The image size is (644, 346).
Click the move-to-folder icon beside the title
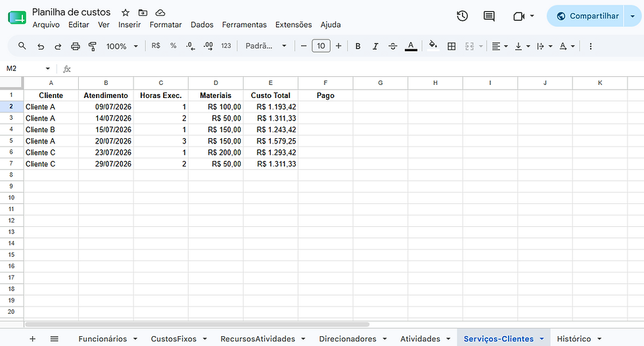pyautogui.click(x=143, y=12)
